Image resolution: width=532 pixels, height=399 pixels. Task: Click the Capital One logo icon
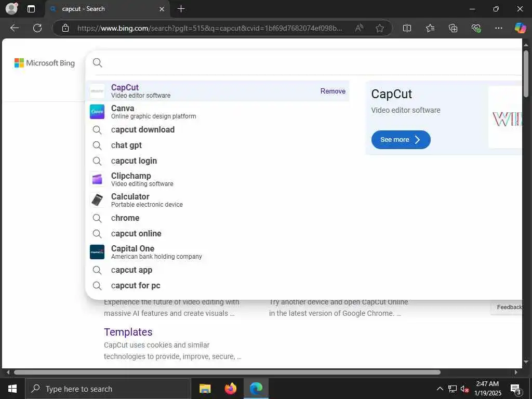pos(97,252)
